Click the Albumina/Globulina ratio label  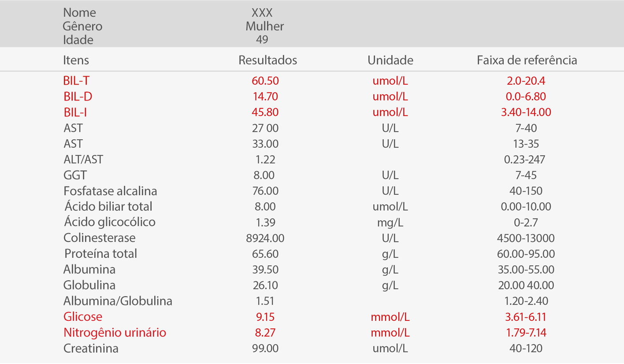pos(118,301)
